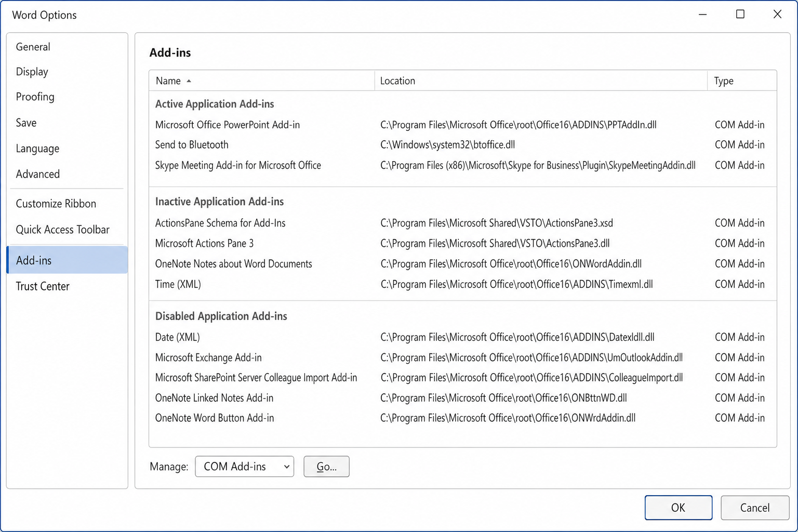Select Microsoft Office PowerPoint Add-in row
The width and height of the screenshot is (798, 532).
coord(462,125)
